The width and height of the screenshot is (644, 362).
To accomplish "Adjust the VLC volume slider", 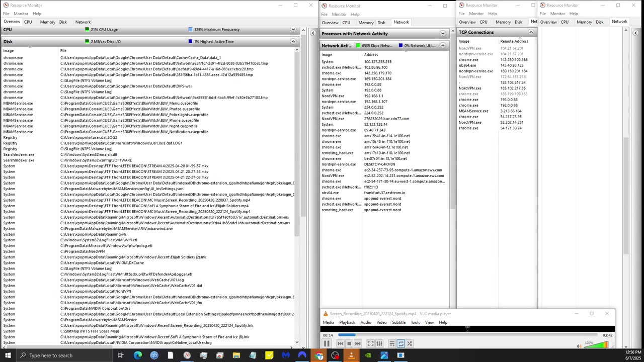I will pyautogui.click(x=596, y=345).
